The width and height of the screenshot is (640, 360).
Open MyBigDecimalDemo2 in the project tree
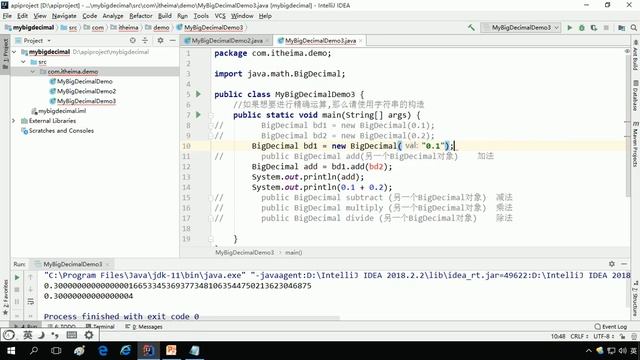(x=86, y=91)
